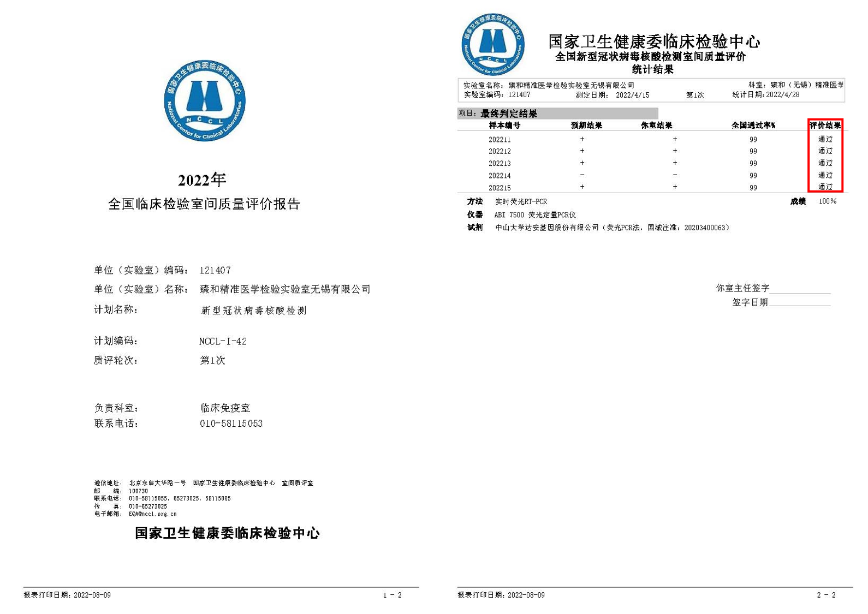The width and height of the screenshot is (868, 614).
Task: Click the '预期结果' column header
Action: click(x=586, y=126)
